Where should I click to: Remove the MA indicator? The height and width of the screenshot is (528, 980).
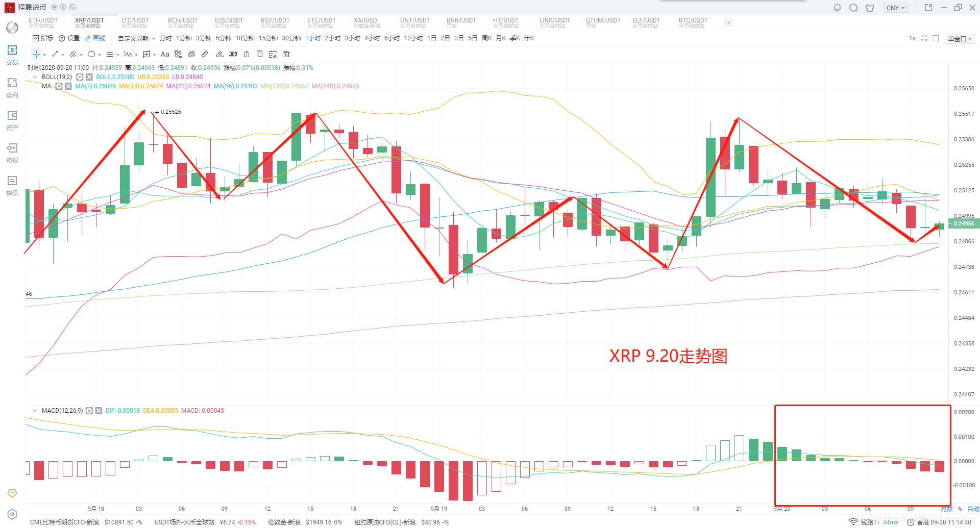[x=68, y=86]
